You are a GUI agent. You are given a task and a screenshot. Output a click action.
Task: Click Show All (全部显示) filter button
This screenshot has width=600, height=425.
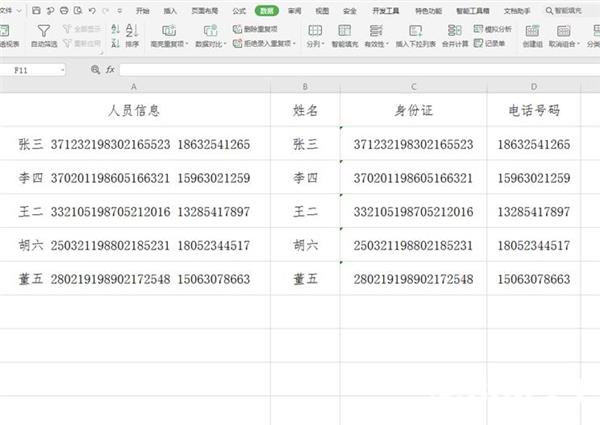pyautogui.click(x=82, y=29)
